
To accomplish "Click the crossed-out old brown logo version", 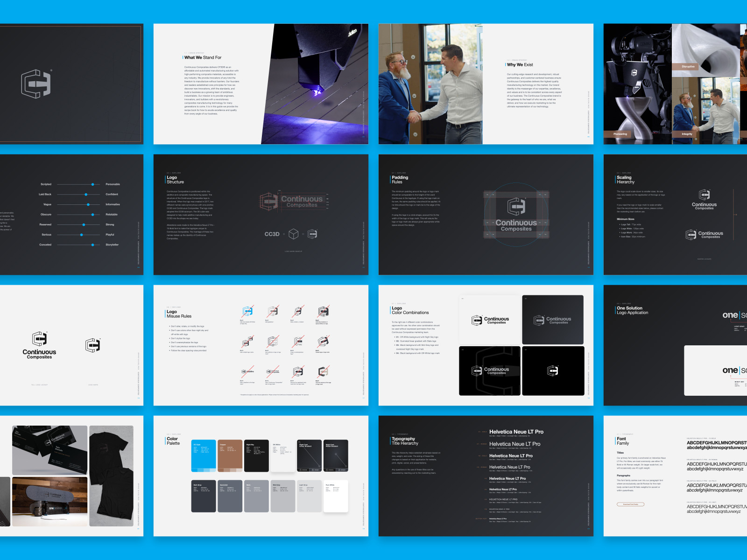I will pyautogui.click(x=323, y=371).
